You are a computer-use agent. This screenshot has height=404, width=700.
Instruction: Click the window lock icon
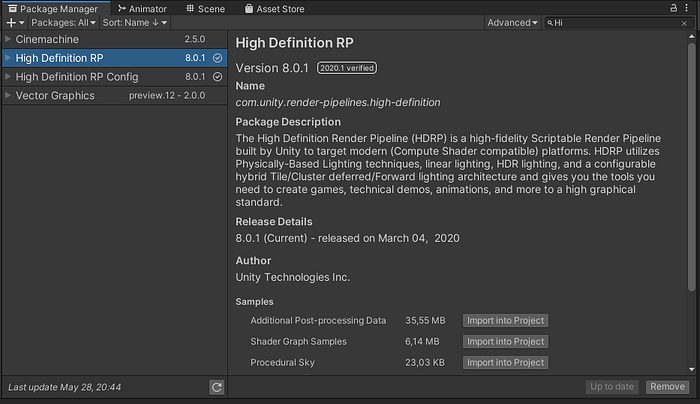(x=673, y=7)
